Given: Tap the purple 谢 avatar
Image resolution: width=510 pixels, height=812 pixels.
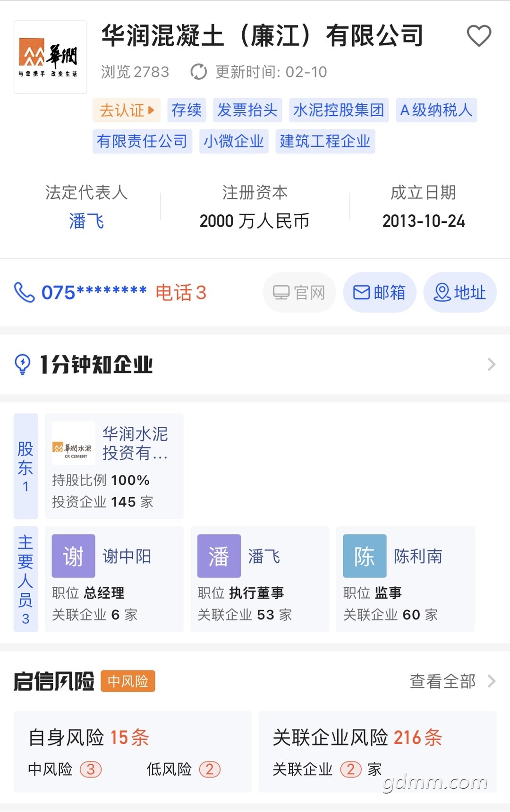Looking at the screenshot, I should tap(73, 556).
